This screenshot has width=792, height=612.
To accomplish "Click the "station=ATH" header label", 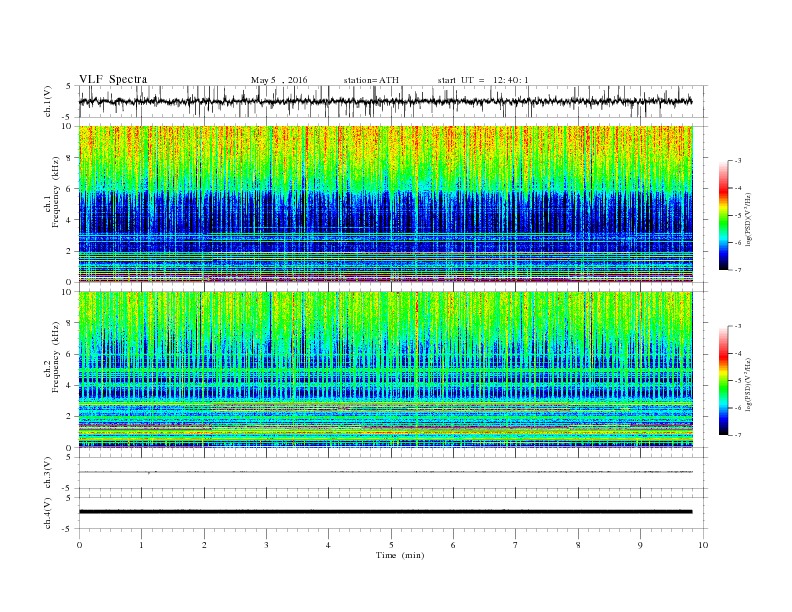I will click(x=371, y=80).
